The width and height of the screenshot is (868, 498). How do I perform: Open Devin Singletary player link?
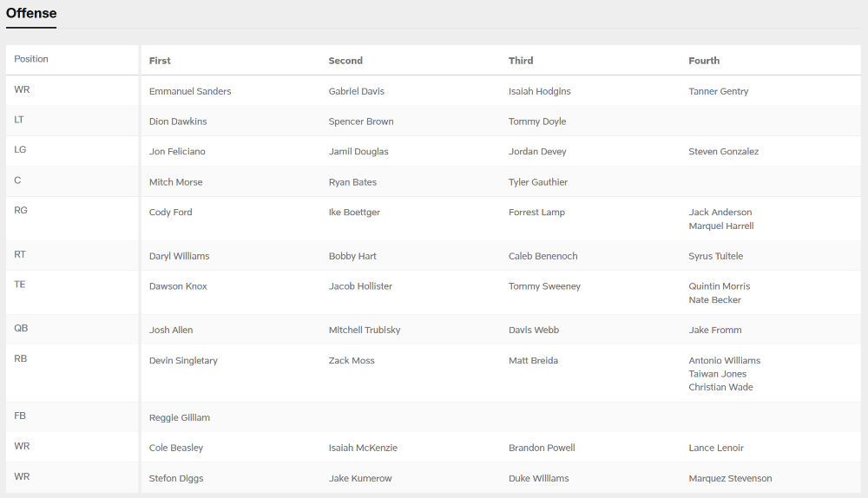[x=183, y=360]
